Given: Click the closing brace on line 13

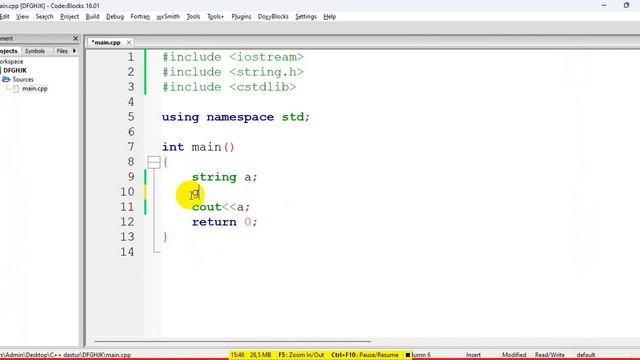Looking at the screenshot, I should [165, 237].
